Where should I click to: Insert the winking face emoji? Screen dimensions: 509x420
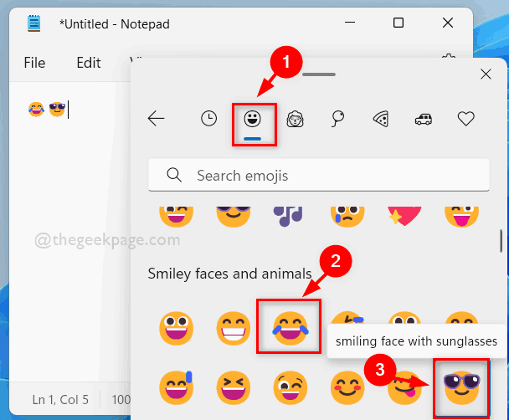point(290,387)
